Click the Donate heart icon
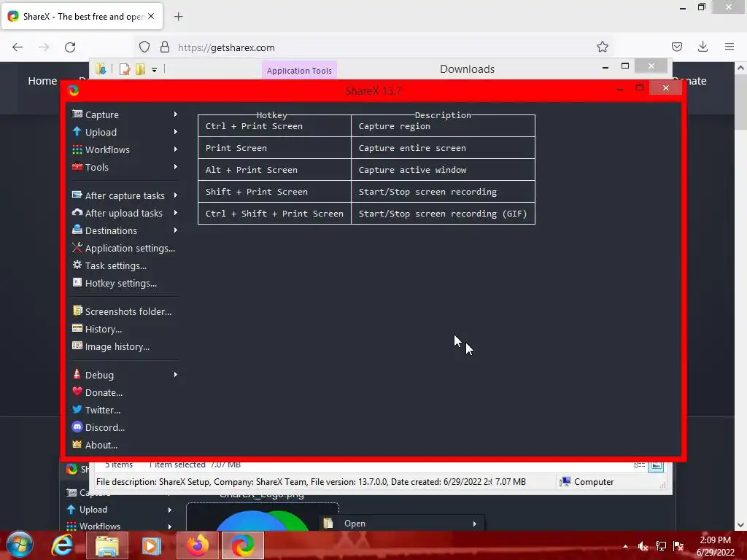 tap(77, 392)
